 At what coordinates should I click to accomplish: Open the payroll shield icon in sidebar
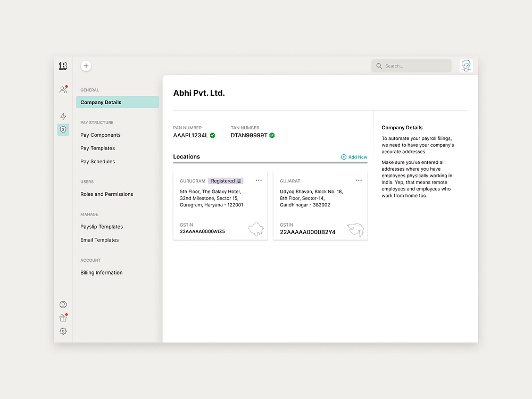coord(63,129)
